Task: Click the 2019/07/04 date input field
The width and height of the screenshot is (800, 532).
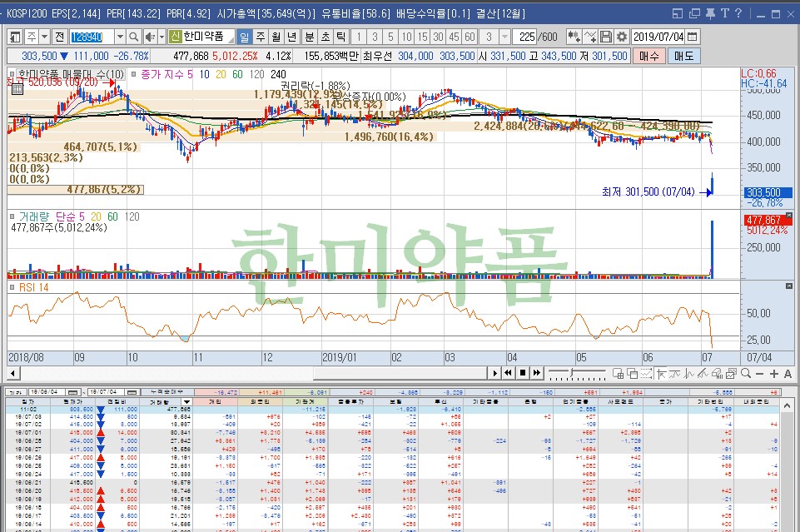Action: click(658, 37)
